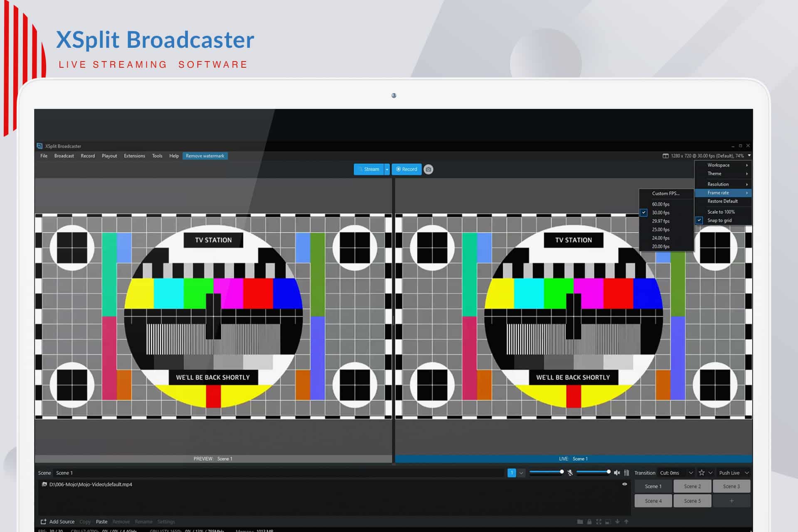Toggle visibility eye of default.mp4 source

click(x=624, y=484)
